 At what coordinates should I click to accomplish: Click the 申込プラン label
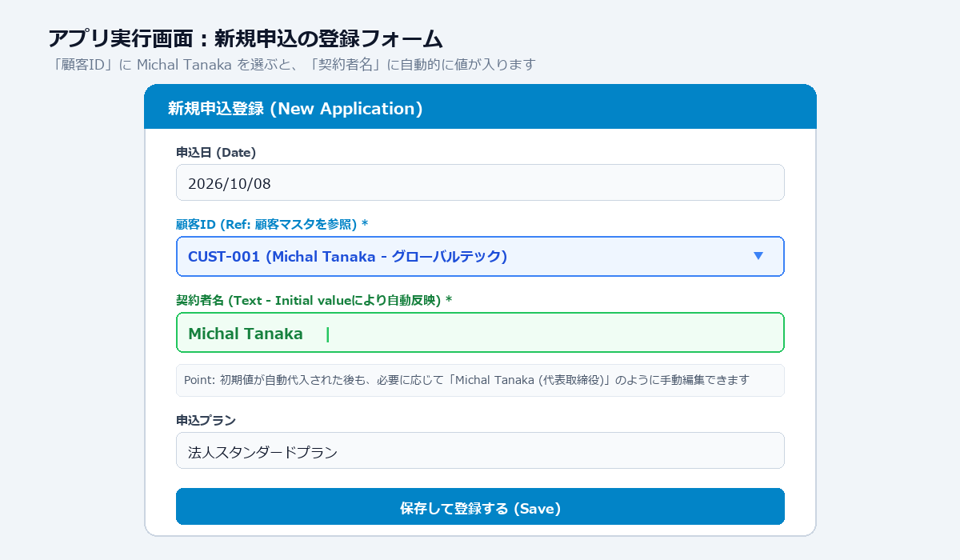(x=206, y=420)
